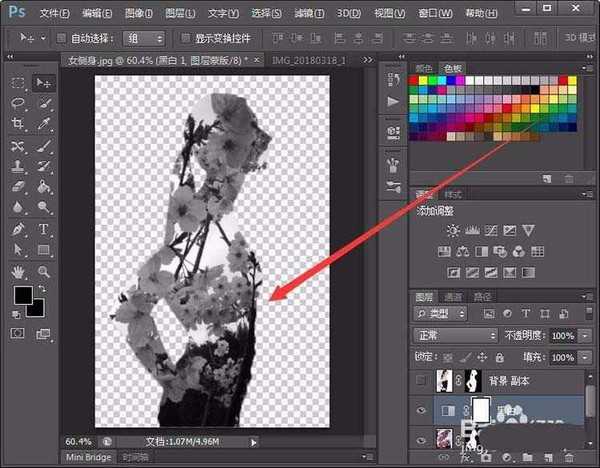Check the 显示变换控件 option
This screenshot has width=600, height=468.
point(186,38)
